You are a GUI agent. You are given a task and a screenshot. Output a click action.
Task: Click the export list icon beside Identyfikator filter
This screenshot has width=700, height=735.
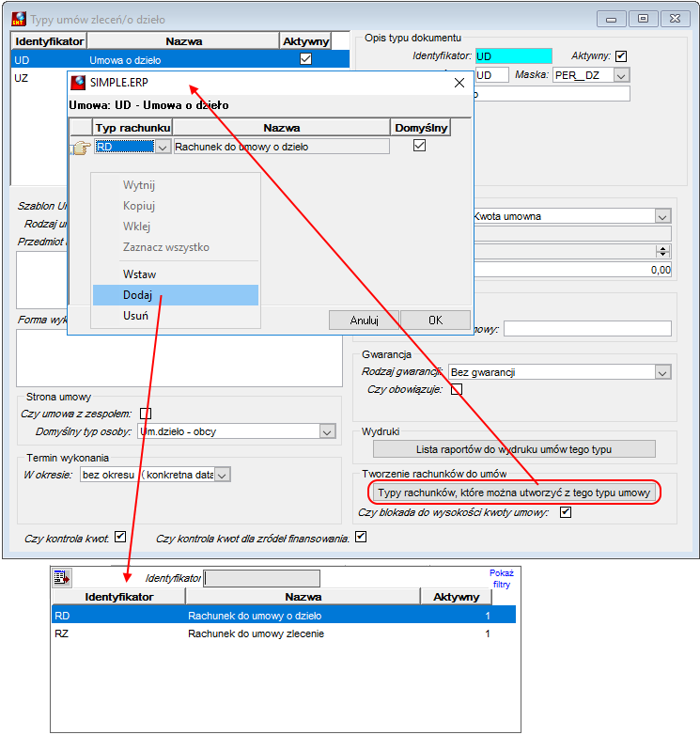coord(61,577)
